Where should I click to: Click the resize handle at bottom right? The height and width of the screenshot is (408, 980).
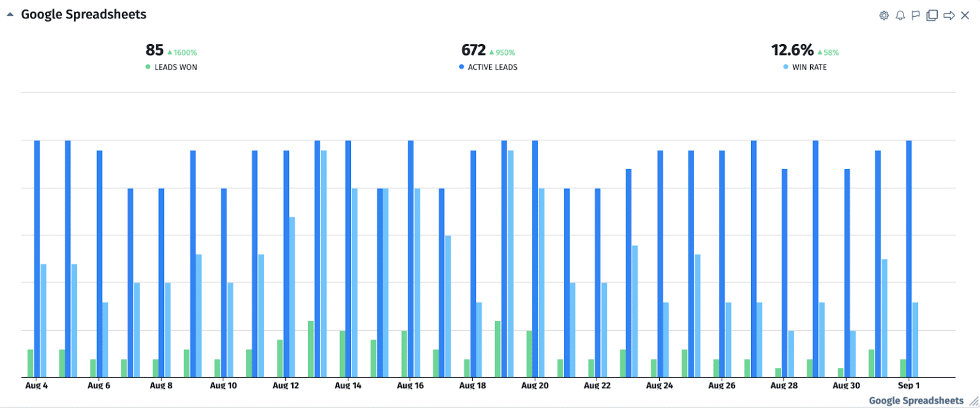pyautogui.click(x=972, y=402)
